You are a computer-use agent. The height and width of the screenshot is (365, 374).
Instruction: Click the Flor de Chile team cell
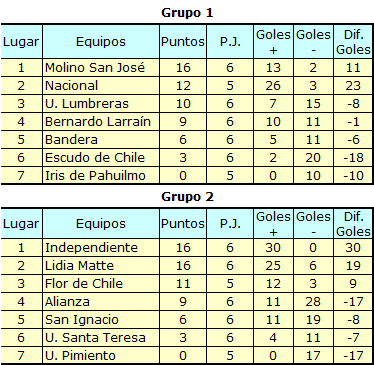(x=101, y=284)
